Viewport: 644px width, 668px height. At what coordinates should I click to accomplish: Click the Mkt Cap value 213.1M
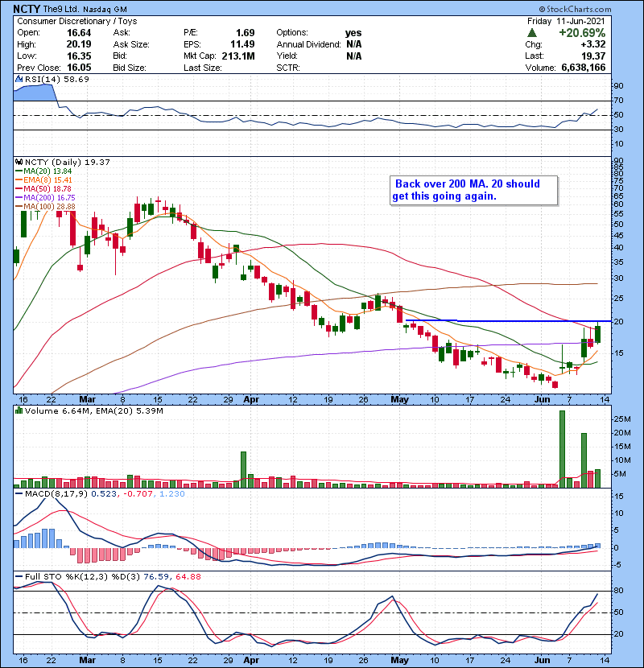[238, 56]
